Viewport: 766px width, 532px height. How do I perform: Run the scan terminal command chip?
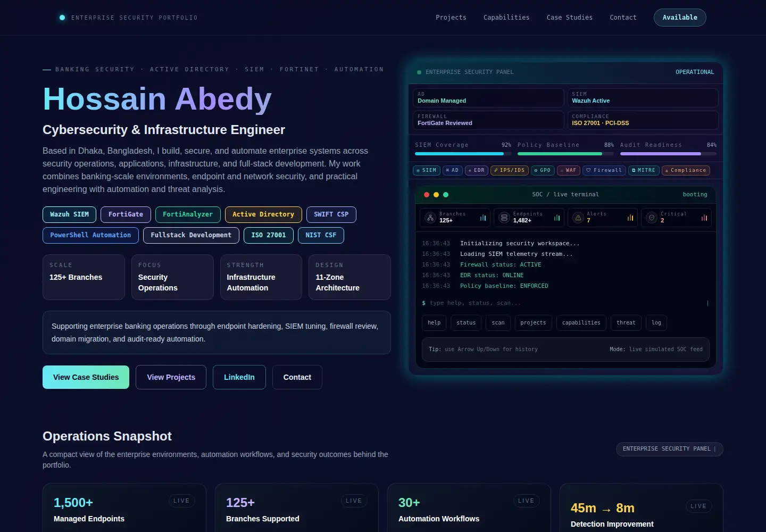pyautogui.click(x=498, y=323)
